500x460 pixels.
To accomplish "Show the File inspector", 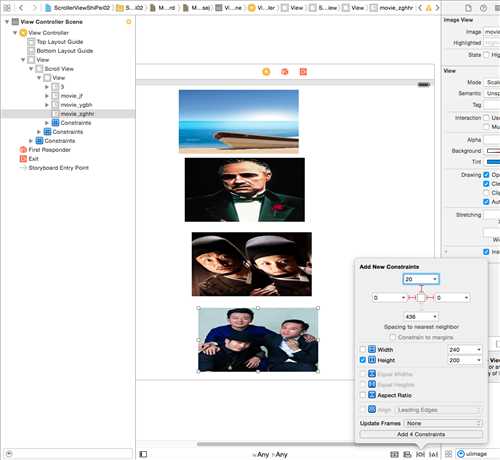I will click(x=468, y=8).
